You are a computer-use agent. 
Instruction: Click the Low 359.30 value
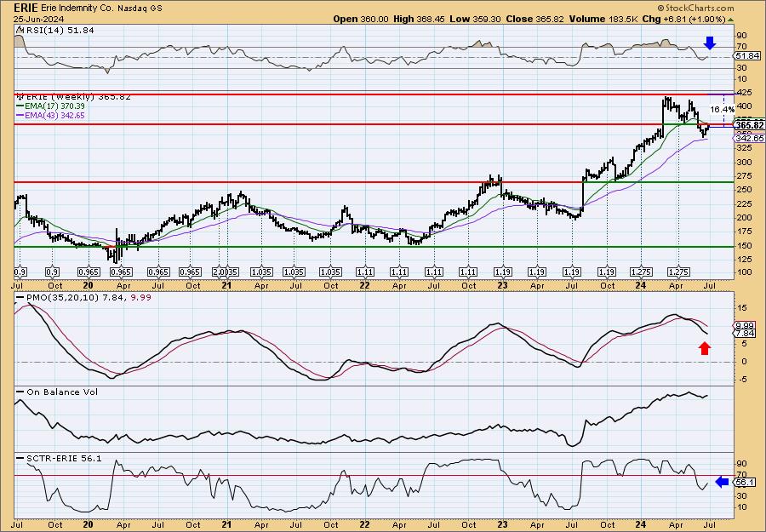(474, 19)
